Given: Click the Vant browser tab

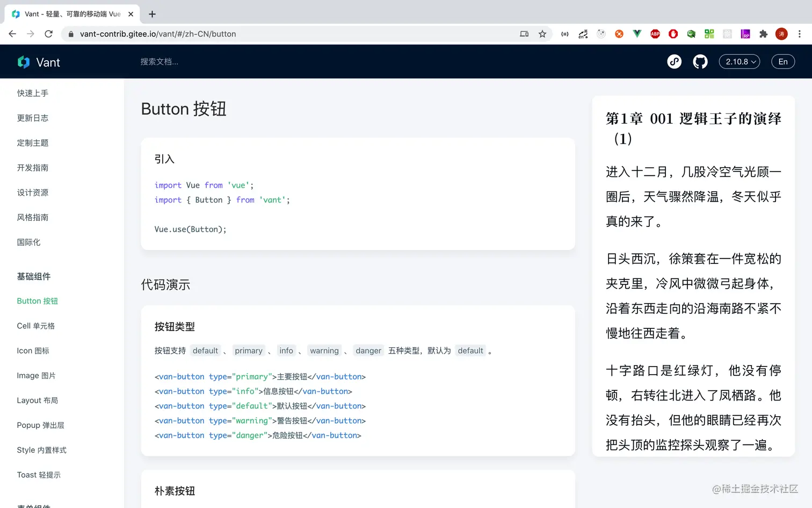Looking at the screenshot, I should coord(73,14).
